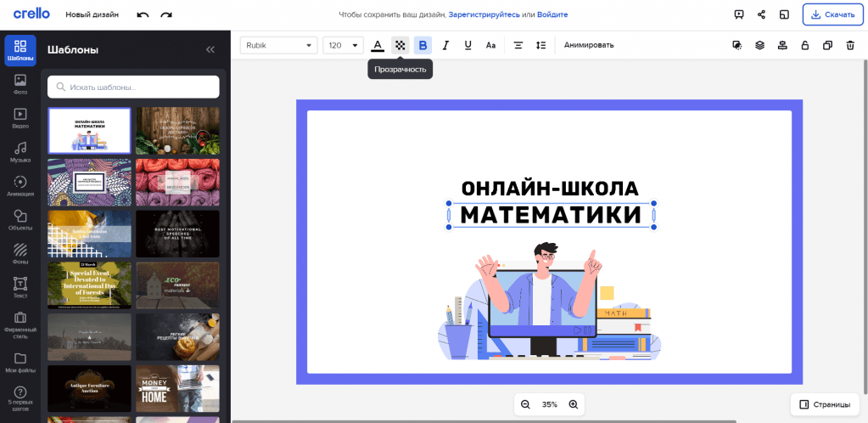Click the Скачать download button
Viewport: 868px width, 423px height.
coord(832,14)
